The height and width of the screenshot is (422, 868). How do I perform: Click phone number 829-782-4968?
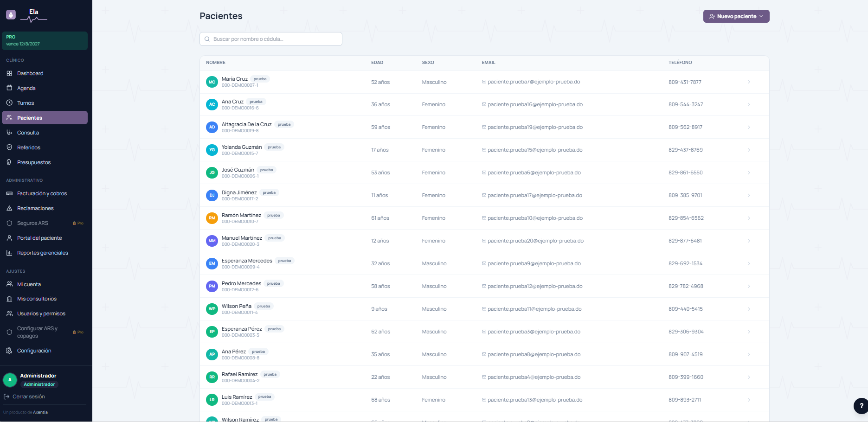coord(686,286)
